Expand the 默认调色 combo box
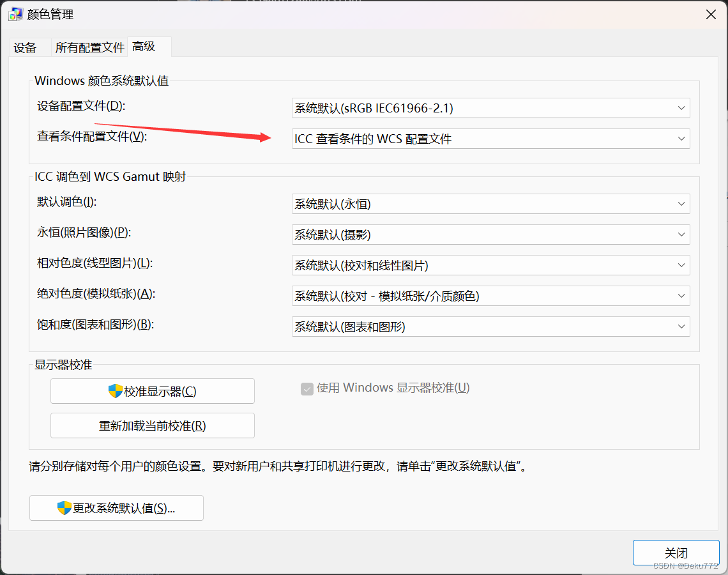 [x=490, y=204]
